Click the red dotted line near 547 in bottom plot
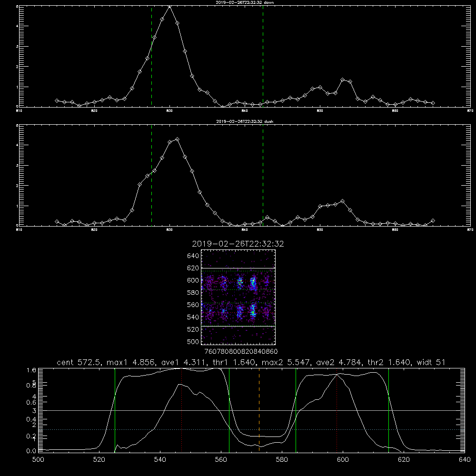Screen dimensions: 476x476 click(181, 410)
